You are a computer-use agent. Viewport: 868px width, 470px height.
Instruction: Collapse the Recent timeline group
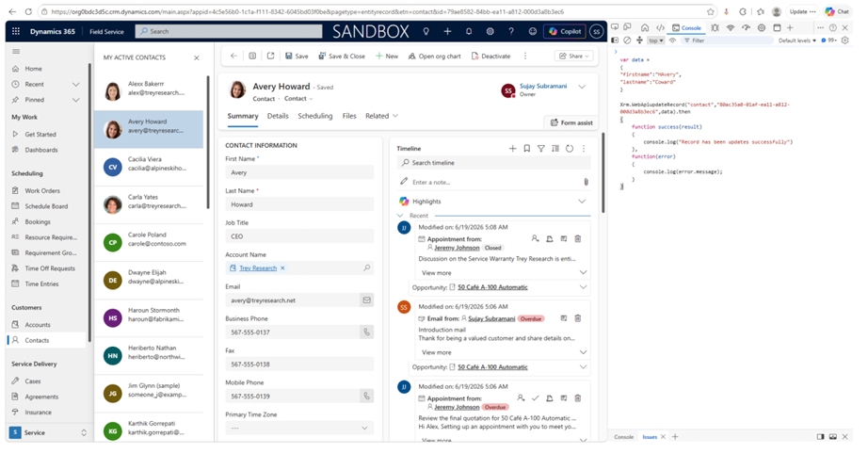click(x=400, y=216)
